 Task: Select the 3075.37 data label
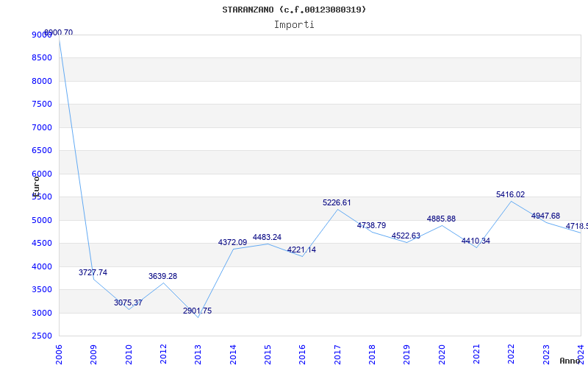128,302
